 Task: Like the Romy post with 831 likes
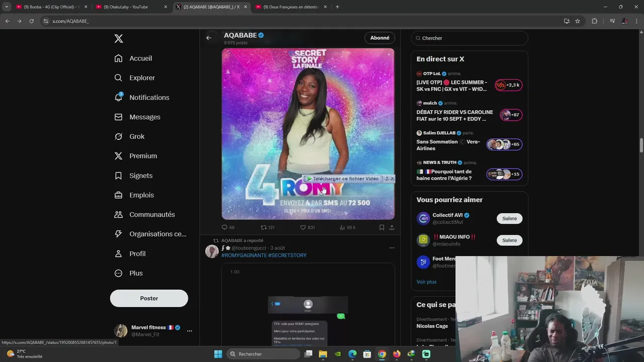[307, 227]
